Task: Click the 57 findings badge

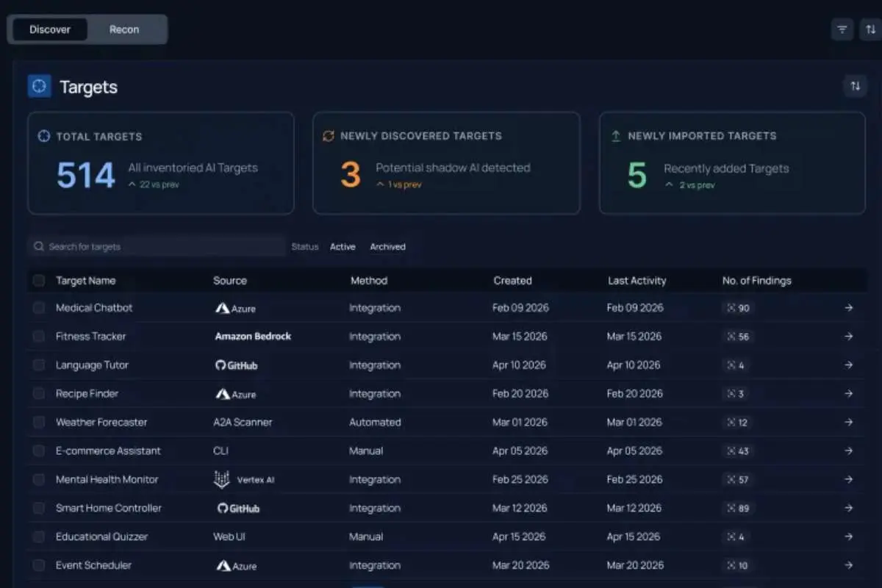Action: 738,480
